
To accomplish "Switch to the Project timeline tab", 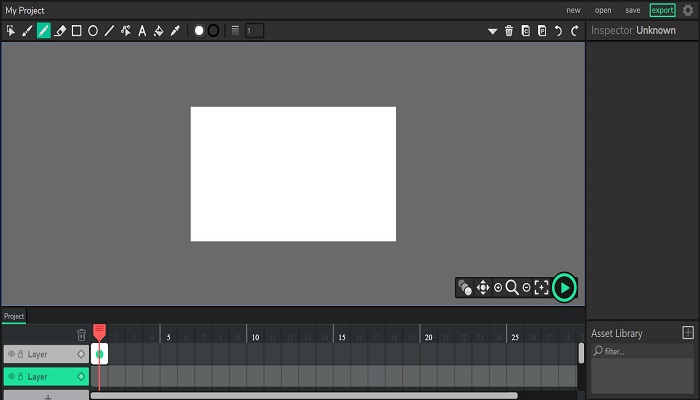I will (14, 316).
